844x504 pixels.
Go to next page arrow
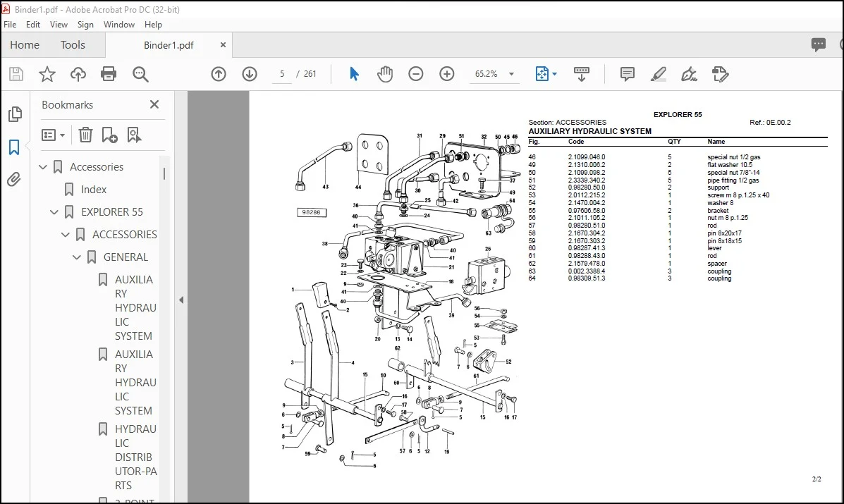tap(249, 74)
